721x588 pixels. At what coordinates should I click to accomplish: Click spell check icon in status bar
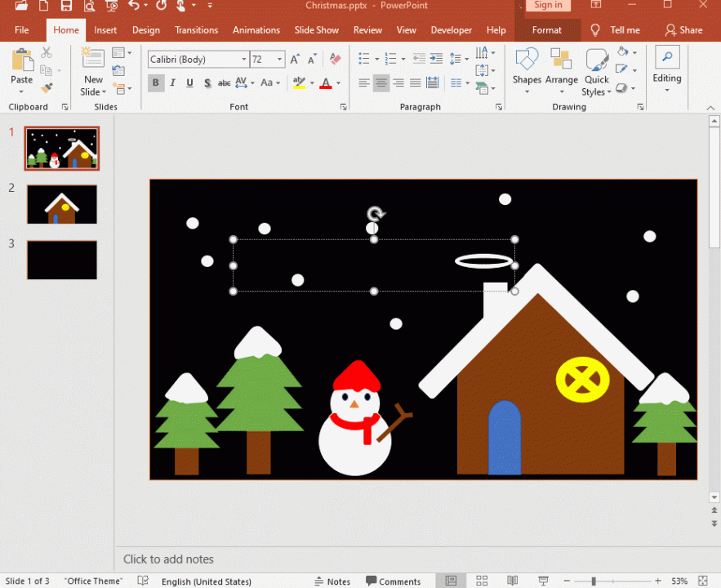pos(143,581)
